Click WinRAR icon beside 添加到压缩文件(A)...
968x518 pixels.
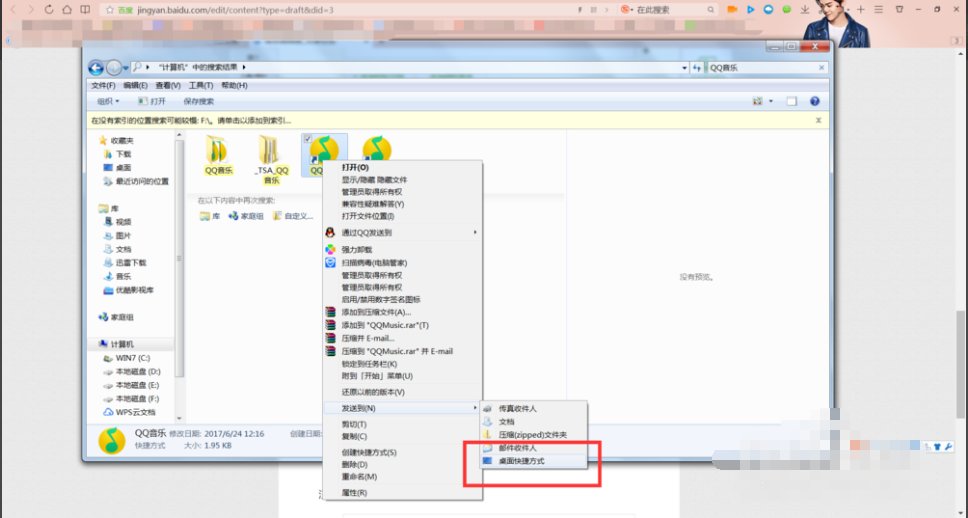tap(330, 312)
